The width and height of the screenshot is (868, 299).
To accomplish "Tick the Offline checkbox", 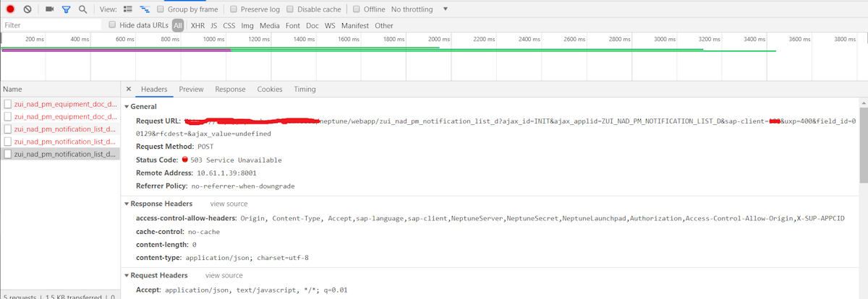I will [x=357, y=9].
